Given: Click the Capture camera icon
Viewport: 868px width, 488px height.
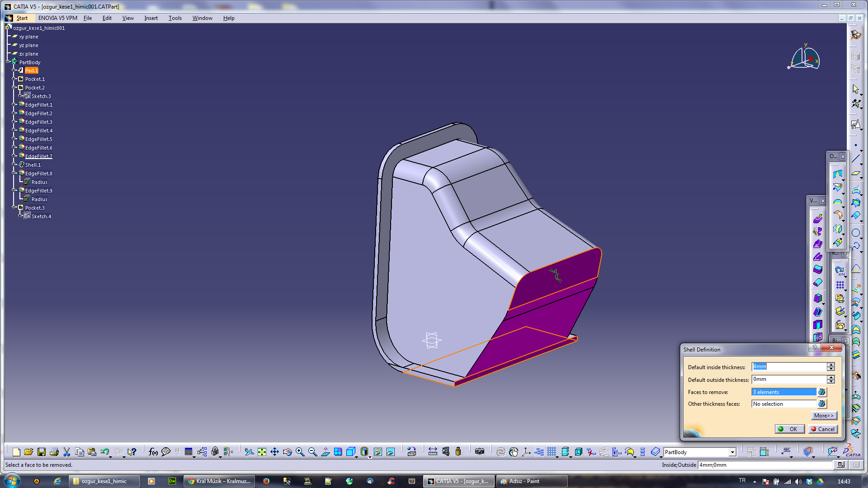Looking at the screenshot, I should tap(480, 452).
